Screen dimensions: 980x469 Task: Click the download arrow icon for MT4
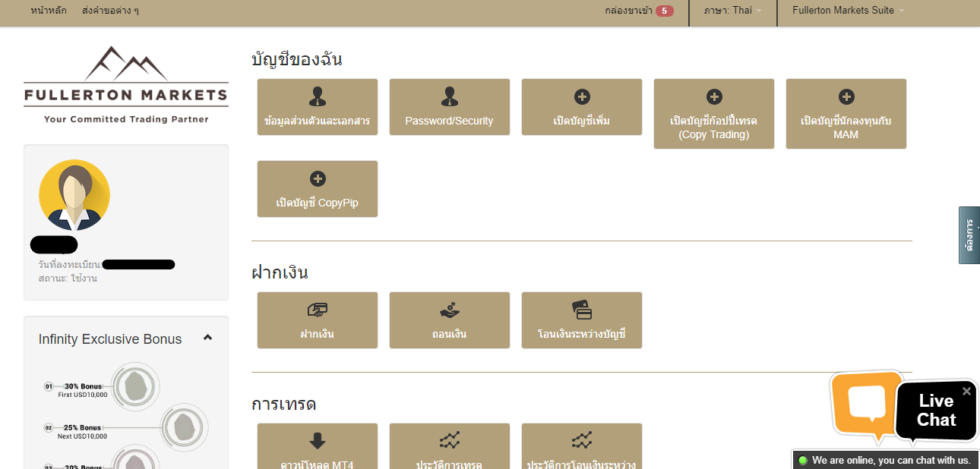(x=318, y=441)
